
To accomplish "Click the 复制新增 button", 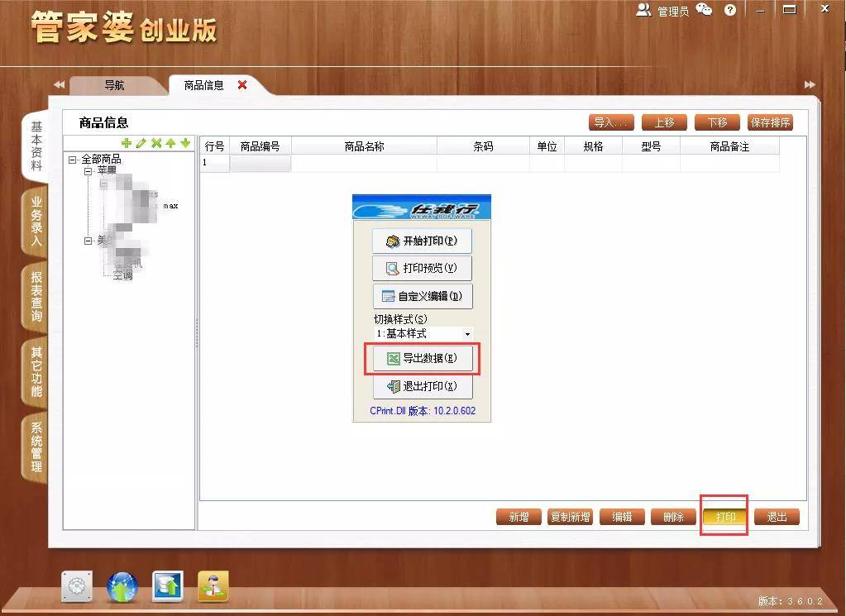I will tap(571, 517).
